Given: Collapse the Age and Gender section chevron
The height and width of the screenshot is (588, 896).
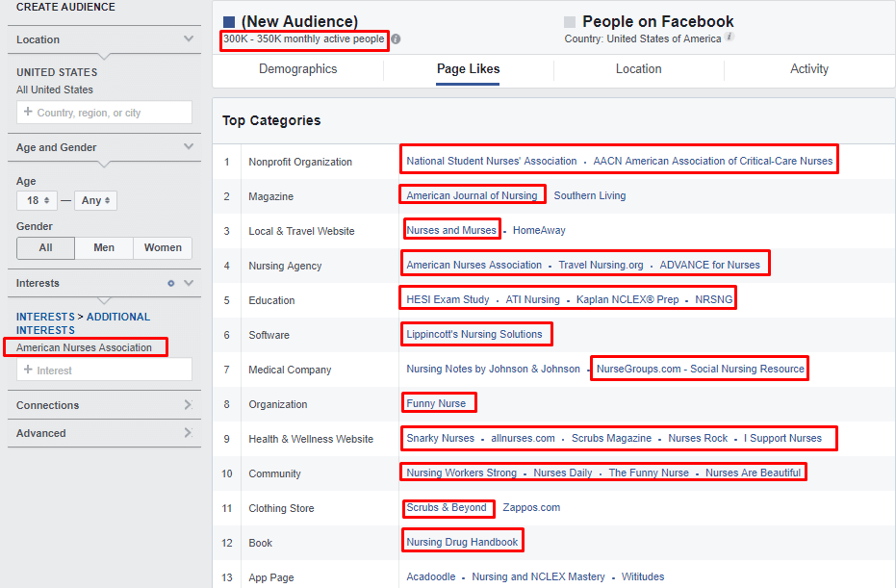Looking at the screenshot, I should 189,147.
